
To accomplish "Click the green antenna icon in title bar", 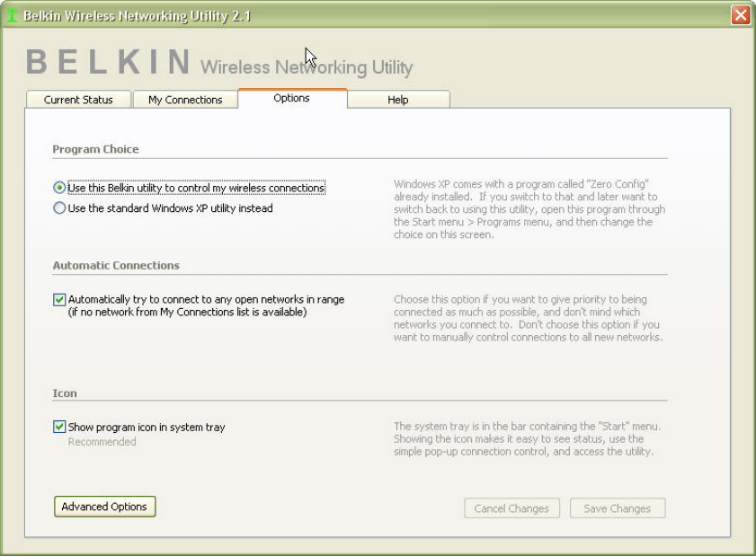I will [12, 15].
